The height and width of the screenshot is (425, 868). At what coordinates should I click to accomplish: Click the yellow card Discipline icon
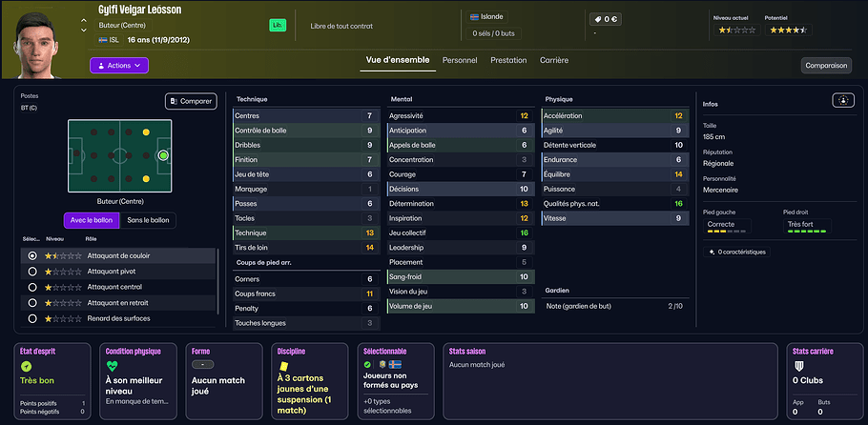click(282, 364)
